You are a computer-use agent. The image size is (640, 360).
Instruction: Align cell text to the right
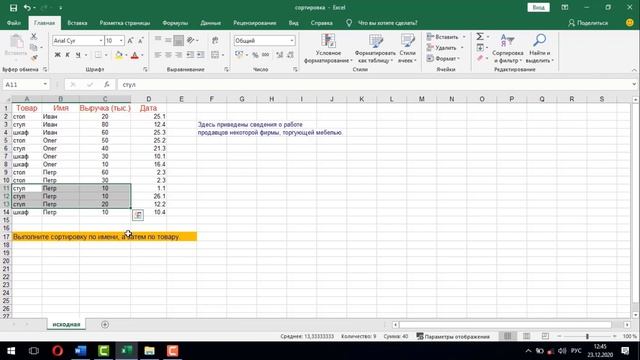[178, 55]
